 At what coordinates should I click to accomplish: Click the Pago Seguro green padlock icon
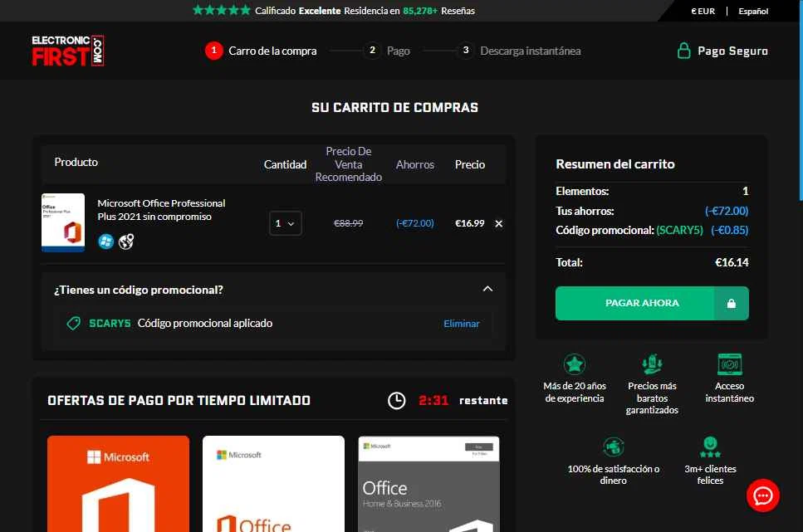683,51
